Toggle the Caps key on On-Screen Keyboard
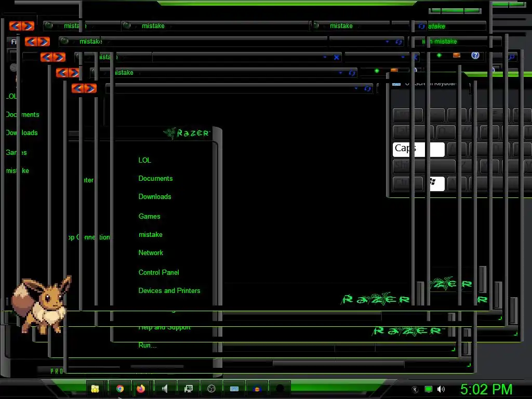Viewport: 532px width, 399px height. pyautogui.click(x=418, y=149)
